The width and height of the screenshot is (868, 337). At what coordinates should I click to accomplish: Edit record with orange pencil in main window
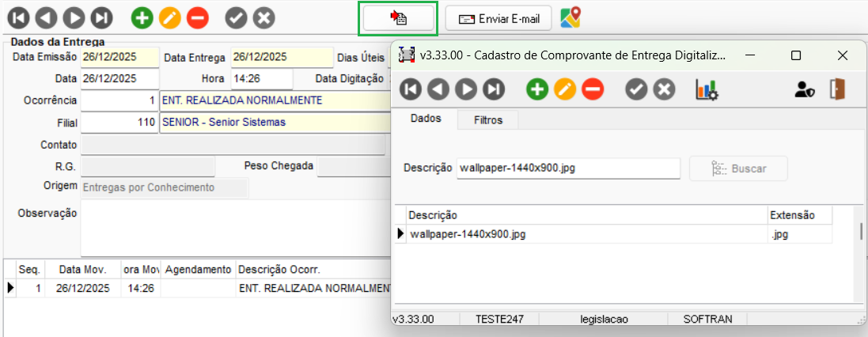(x=170, y=18)
